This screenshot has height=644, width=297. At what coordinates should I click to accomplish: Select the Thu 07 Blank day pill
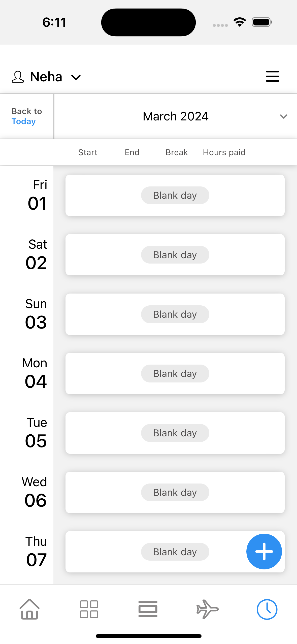point(175,552)
